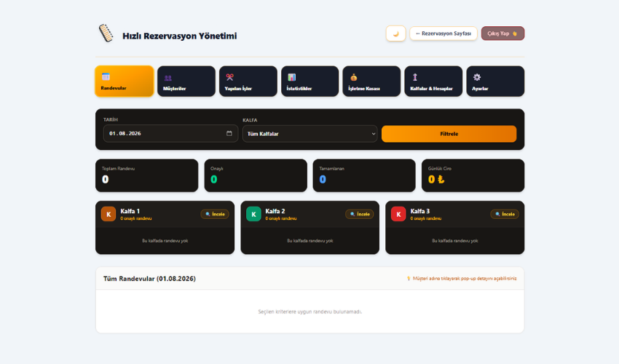This screenshot has width=619, height=364.
Task: Click the Günlük Ciro stat card
Action: point(473,175)
